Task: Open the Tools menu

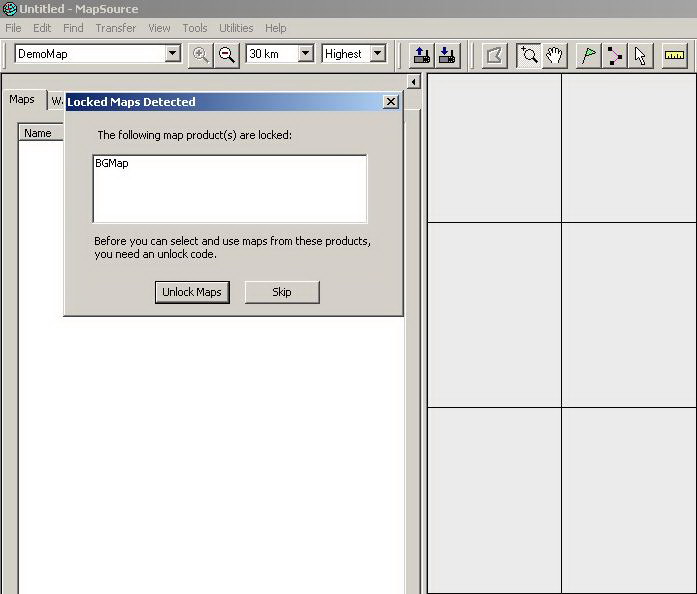Action: pyautogui.click(x=195, y=28)
